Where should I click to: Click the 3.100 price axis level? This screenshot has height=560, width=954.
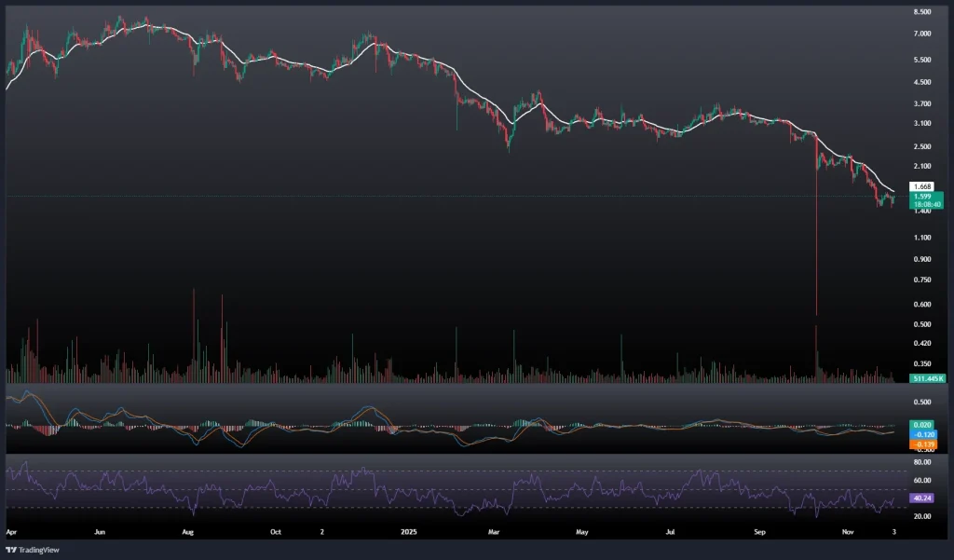(x=923, y=124)
